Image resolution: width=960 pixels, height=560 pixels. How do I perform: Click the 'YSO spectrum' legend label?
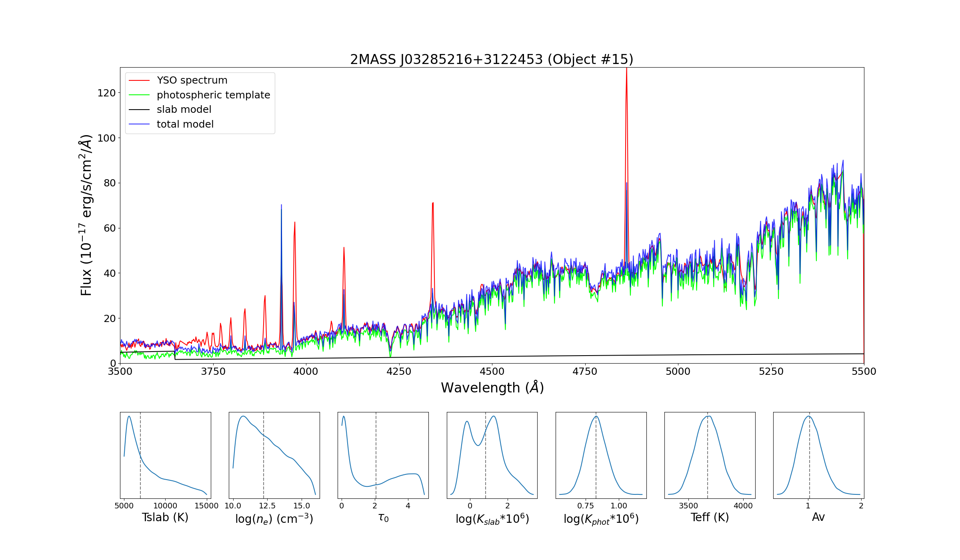coord(192,80)
